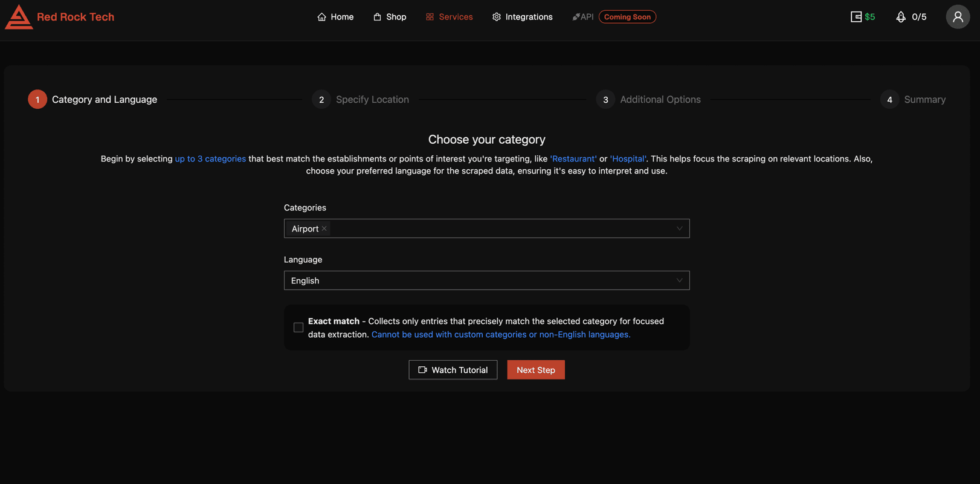980x484 pixels.
Task: Open the Shop menu item
Action: [390, 17]
